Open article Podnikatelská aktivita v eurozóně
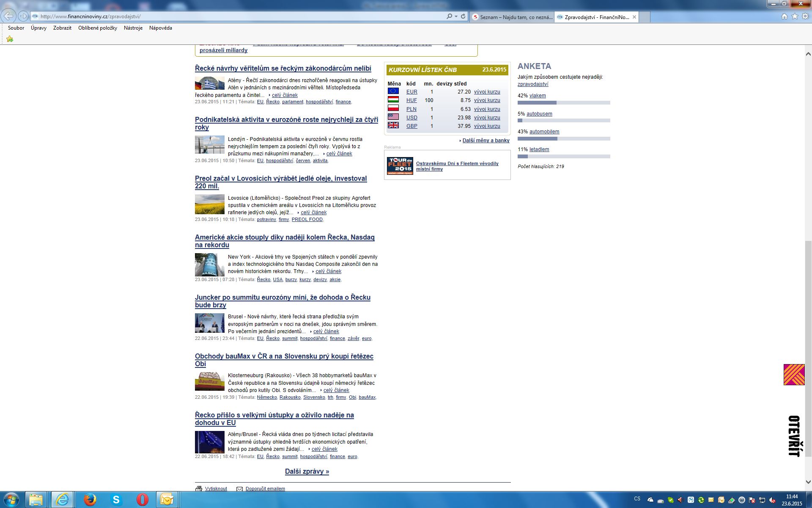The image size is (812, 508). (286, 123)
